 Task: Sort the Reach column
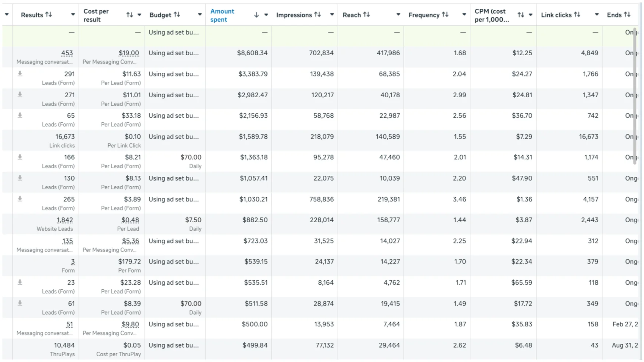366,15
